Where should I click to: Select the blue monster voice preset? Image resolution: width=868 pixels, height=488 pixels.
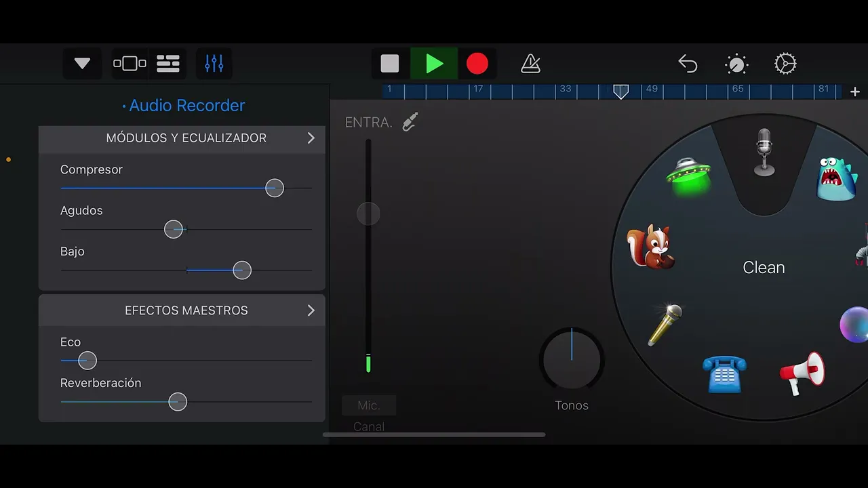tap(836, 179)
